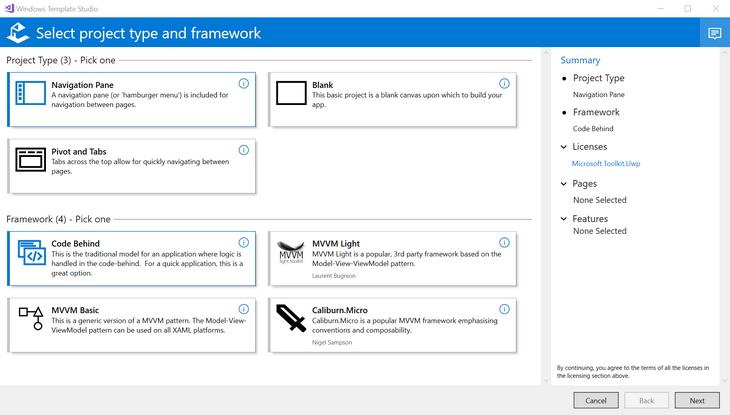730x415 pixels.
Task: Open the Microsoft.Toolkit.Uwp license link
Action: point(606,163)
